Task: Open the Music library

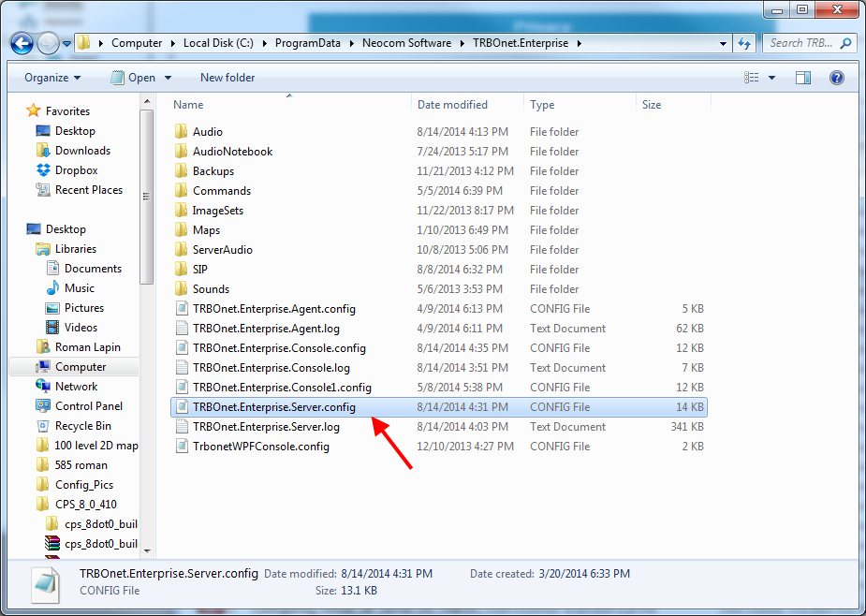Action: tap(79, 288)
